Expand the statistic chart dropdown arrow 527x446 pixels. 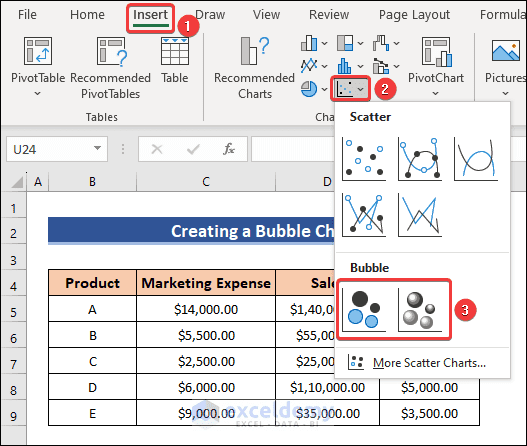(x=360, y=66)
